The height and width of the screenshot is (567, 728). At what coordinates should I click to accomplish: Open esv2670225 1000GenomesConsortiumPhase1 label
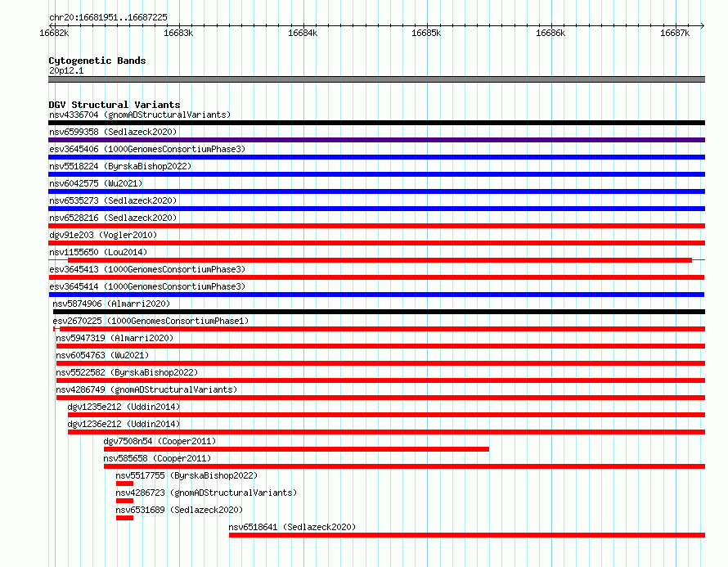coord(151,321)
